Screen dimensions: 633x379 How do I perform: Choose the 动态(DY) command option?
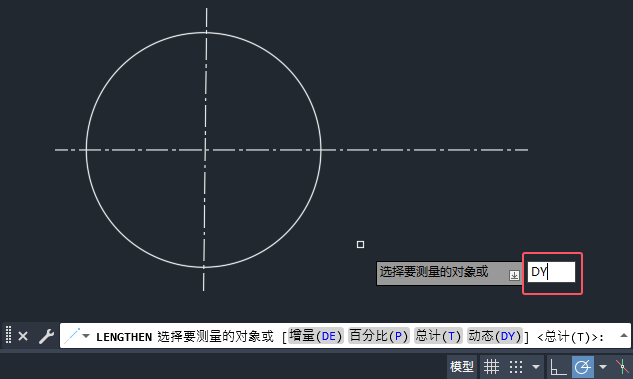pos(495,336)
